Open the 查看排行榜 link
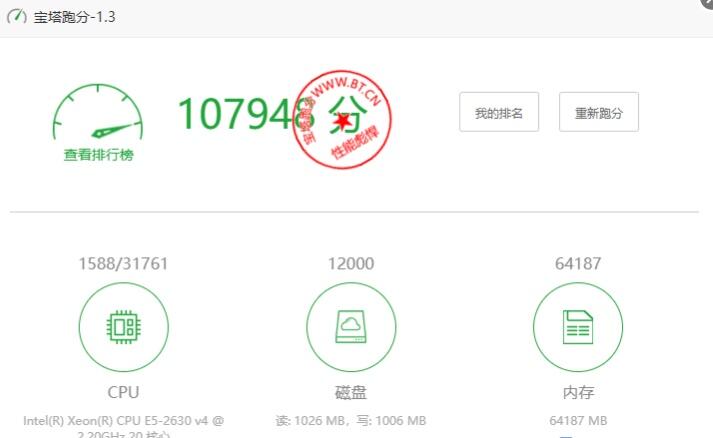 tap(99, 155)
